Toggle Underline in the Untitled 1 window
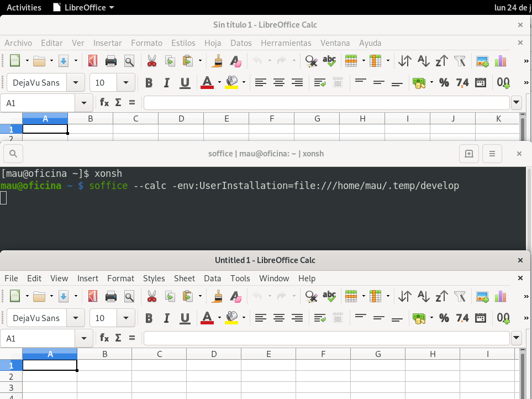Screen dimensions: 532x399 tap(185, 318)
